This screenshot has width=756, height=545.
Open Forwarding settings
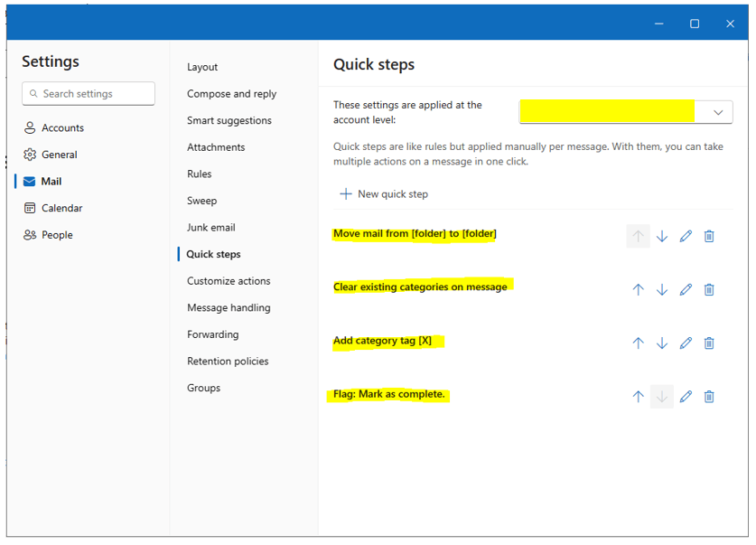point(212,334)
